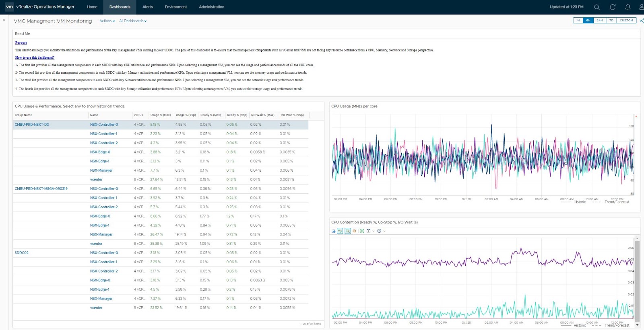The height and width of the screenshot is (330, 644).
Task: Open the Actions dropdown
Action: coord(107,21)
